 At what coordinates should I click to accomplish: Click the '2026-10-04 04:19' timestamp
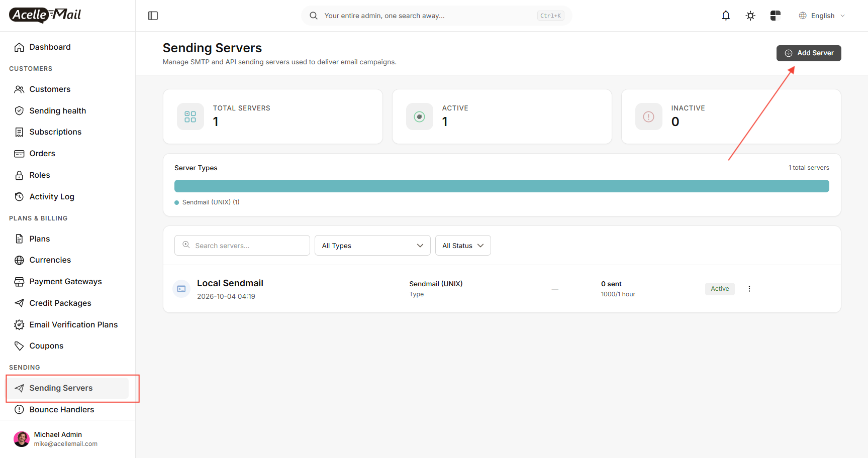point(226,296)
